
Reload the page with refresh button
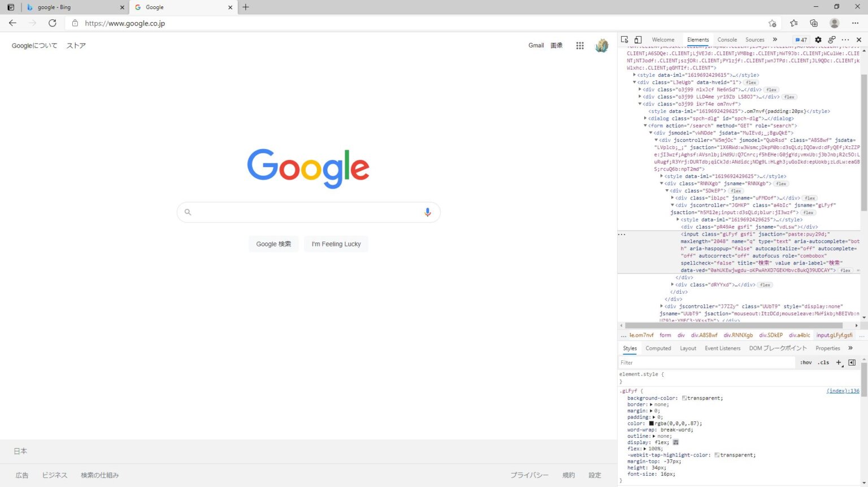[52, 23]
